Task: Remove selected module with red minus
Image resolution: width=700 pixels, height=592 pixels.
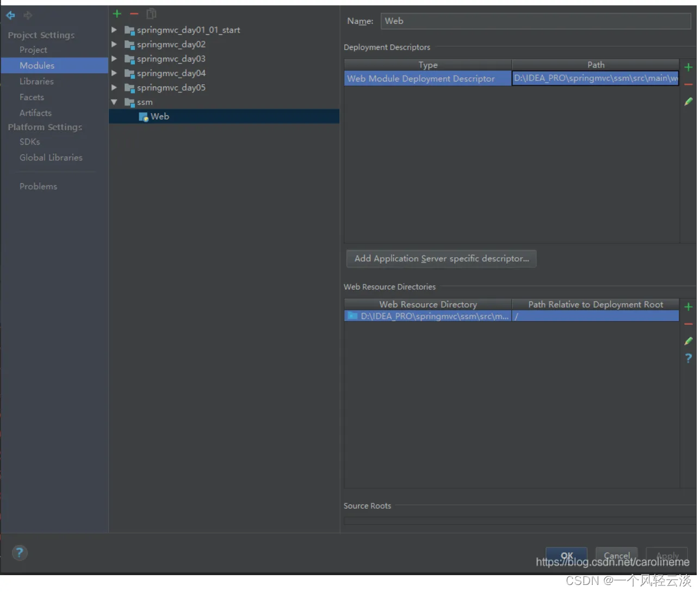Action: [x=134, y=14]
